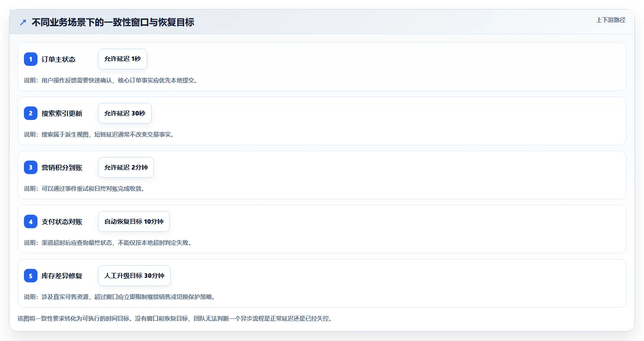Click the note starting 说明：涉及真实可售资源
Image resolution: width=644 pixels, height=341 pixels.
[119, 297]
